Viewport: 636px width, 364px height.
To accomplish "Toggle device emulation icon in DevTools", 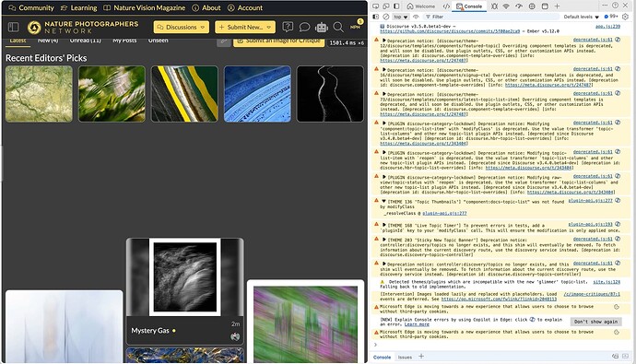I will click(385, 6).
